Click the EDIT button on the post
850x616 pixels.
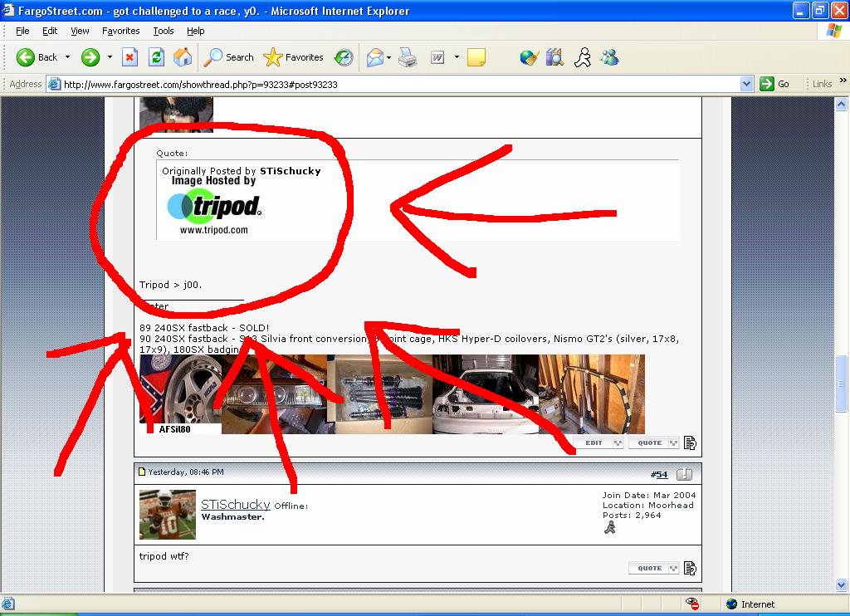pyautogui.click(x=599, y=443)
